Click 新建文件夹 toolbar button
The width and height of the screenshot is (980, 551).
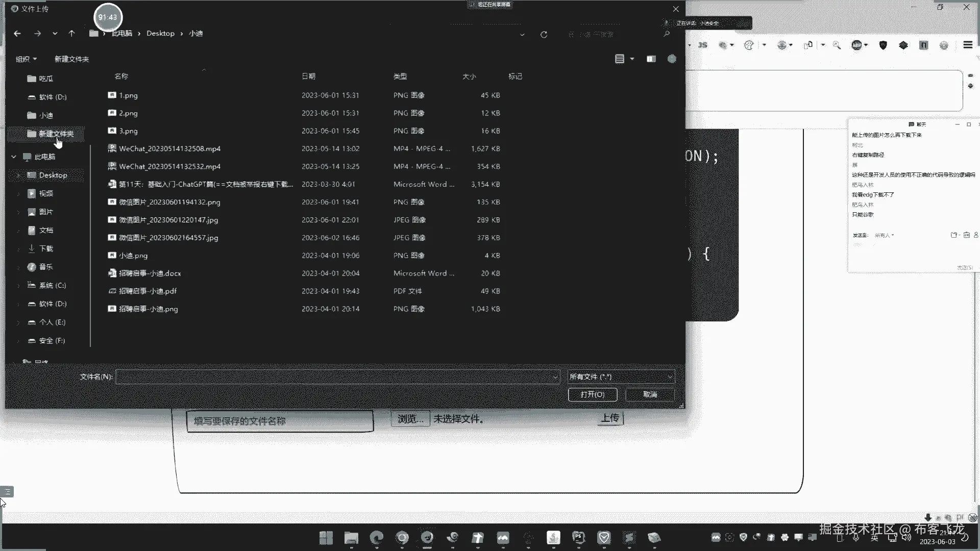pos(71,59)
